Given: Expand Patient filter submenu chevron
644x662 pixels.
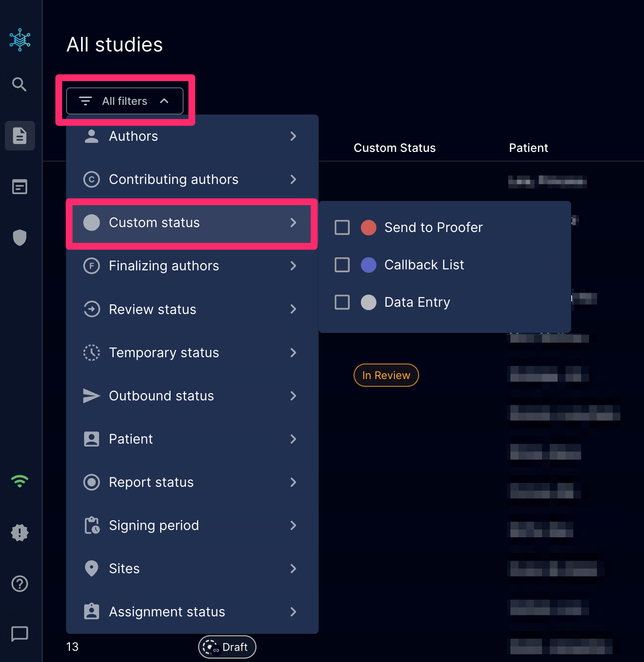Looking at the screenshot, I should pos(293,439).
